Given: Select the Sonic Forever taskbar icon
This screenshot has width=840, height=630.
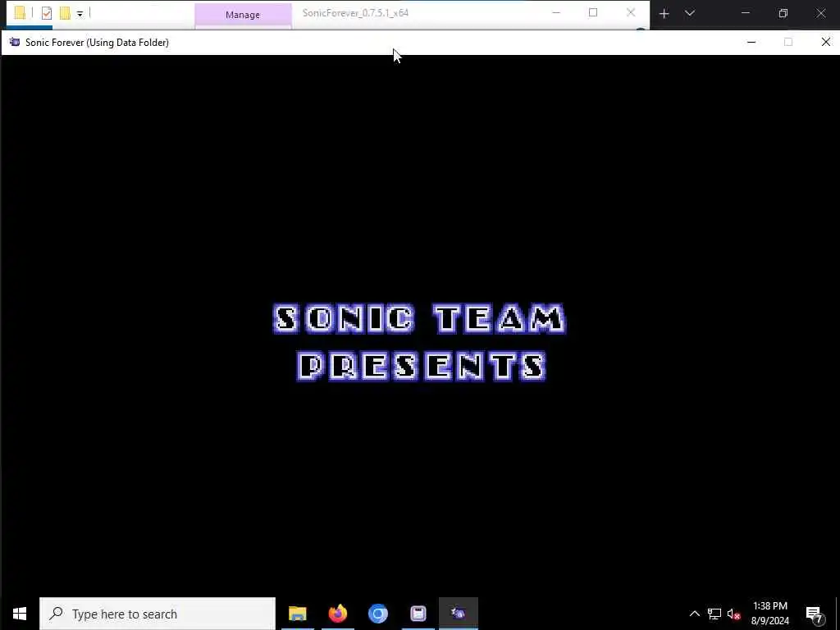Looking at the screenshot, I should (x=458, y=614).
